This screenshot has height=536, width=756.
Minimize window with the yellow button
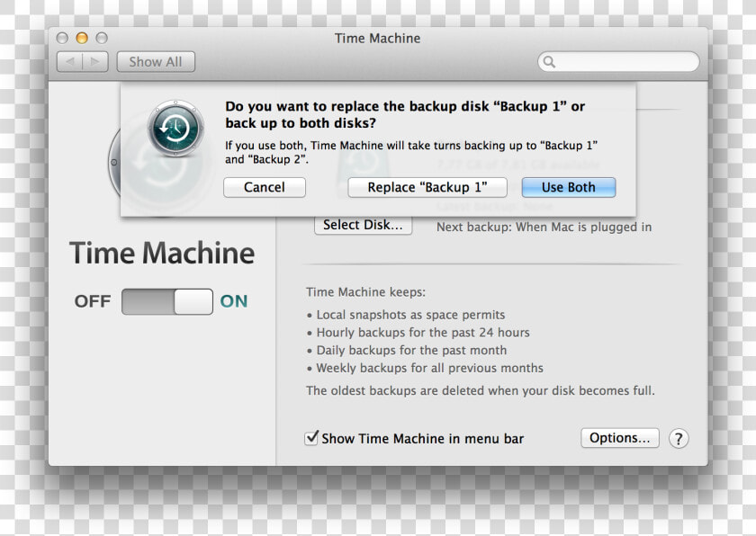[82, 38]
